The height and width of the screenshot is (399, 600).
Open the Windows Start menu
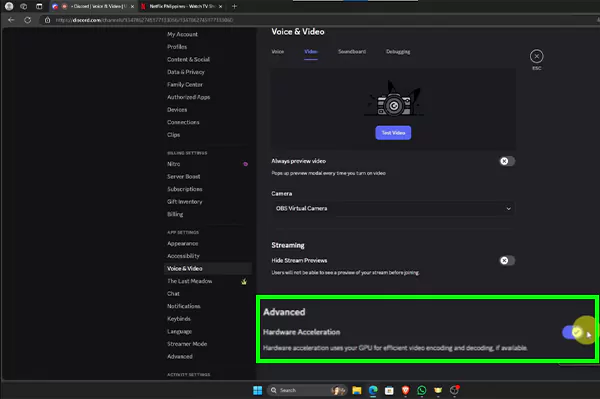click(258, 390)
